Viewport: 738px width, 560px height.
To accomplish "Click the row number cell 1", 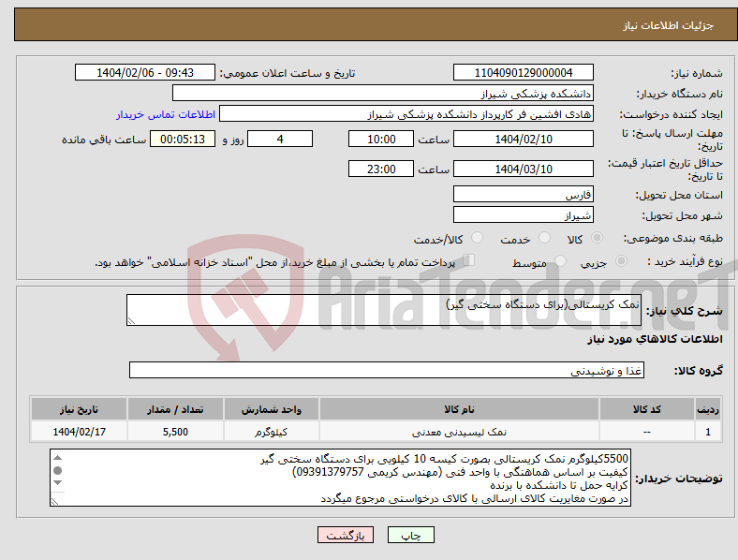I will pyautogui.click(x=707, y=432).
